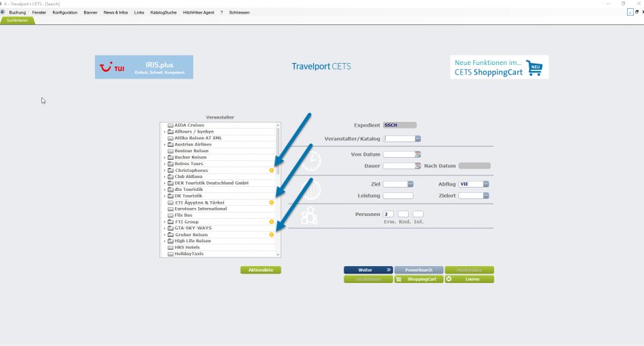The width and height of the screenshot is (644, 346).
Task: Select Attika Reisen AT XML entry
Action: tap(198, 138)
